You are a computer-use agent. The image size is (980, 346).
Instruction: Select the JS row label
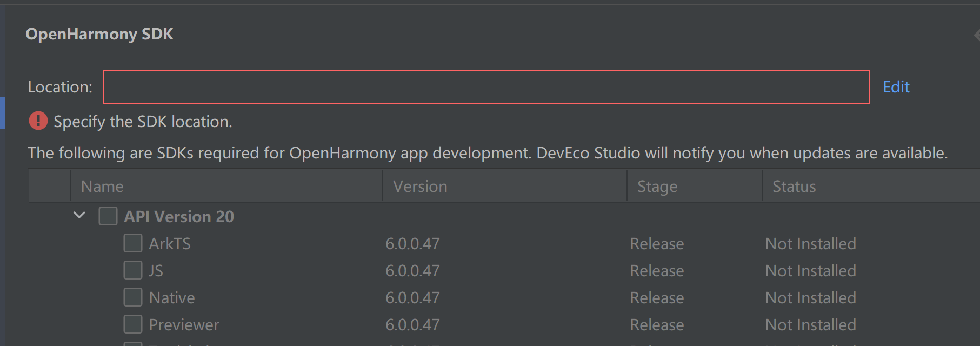point(156,271)
